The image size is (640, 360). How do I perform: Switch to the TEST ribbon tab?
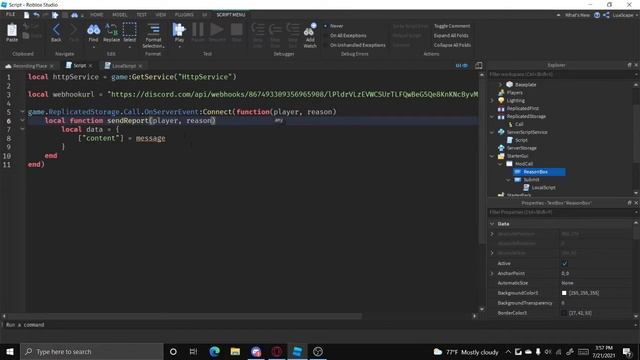coord(142,15)
